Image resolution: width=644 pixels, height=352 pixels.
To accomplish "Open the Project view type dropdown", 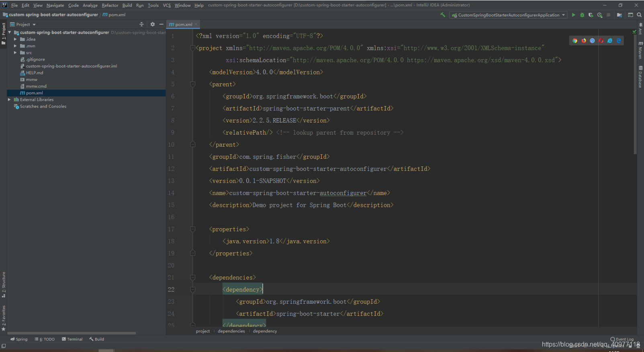I will pyautogui.click(x=23, y=25).
